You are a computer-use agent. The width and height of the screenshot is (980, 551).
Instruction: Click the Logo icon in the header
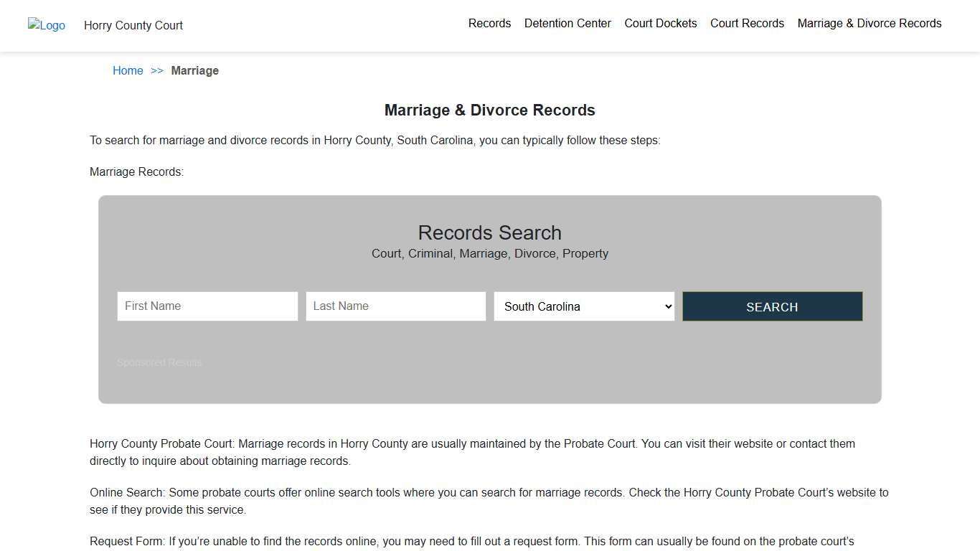(46, 25)
